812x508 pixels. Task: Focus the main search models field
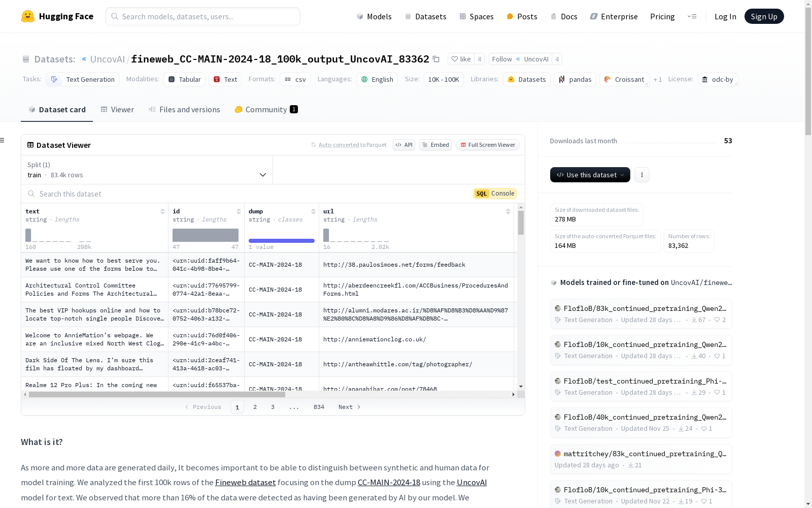(x=203, y=16)
